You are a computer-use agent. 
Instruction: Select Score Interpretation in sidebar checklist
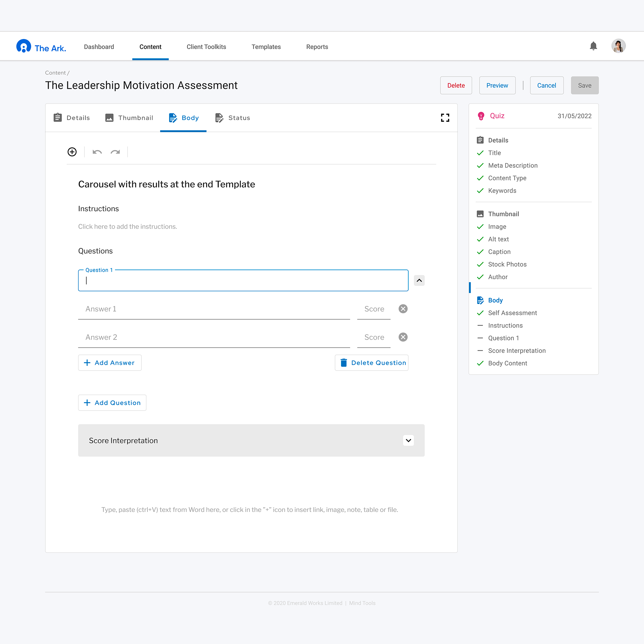(517, 351)
